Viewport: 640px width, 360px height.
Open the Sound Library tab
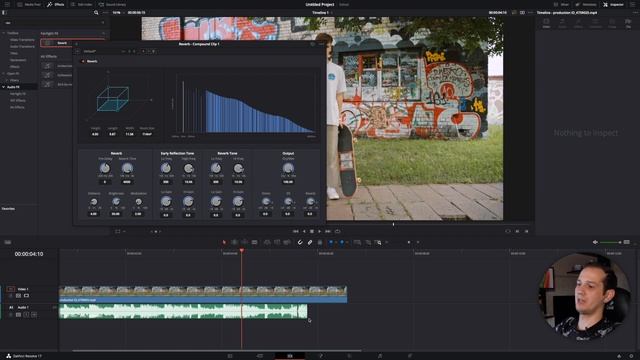click(x=113, y=4)
